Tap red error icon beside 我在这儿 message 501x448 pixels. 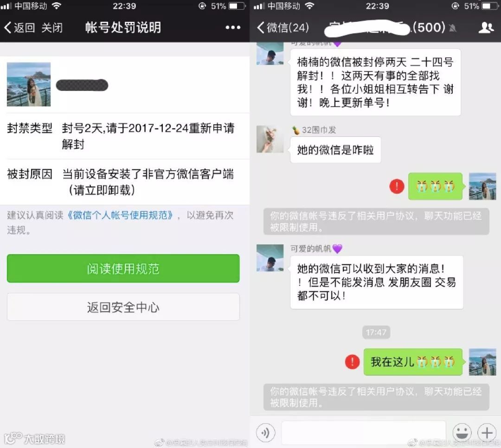(353, 362)
